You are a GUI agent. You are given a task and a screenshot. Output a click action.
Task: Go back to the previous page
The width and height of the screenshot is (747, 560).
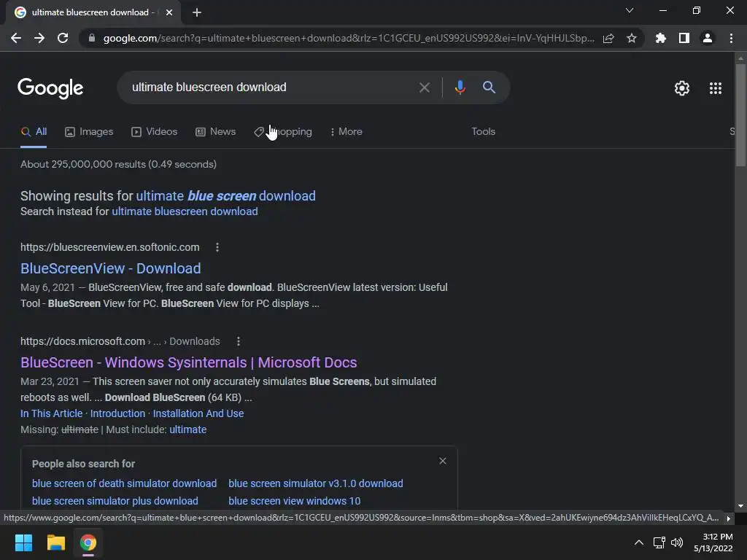click(x=16, y=38)
